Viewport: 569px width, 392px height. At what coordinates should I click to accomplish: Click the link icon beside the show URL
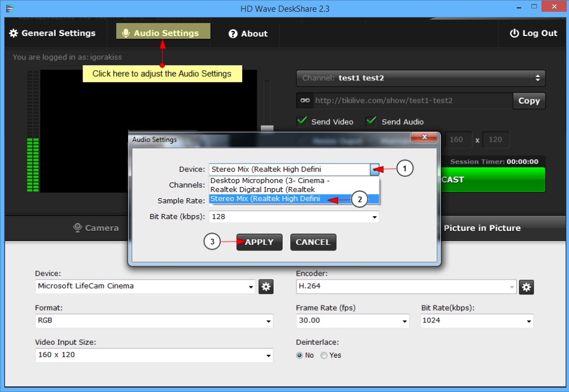pyautogui.click(x=305, y=101)
